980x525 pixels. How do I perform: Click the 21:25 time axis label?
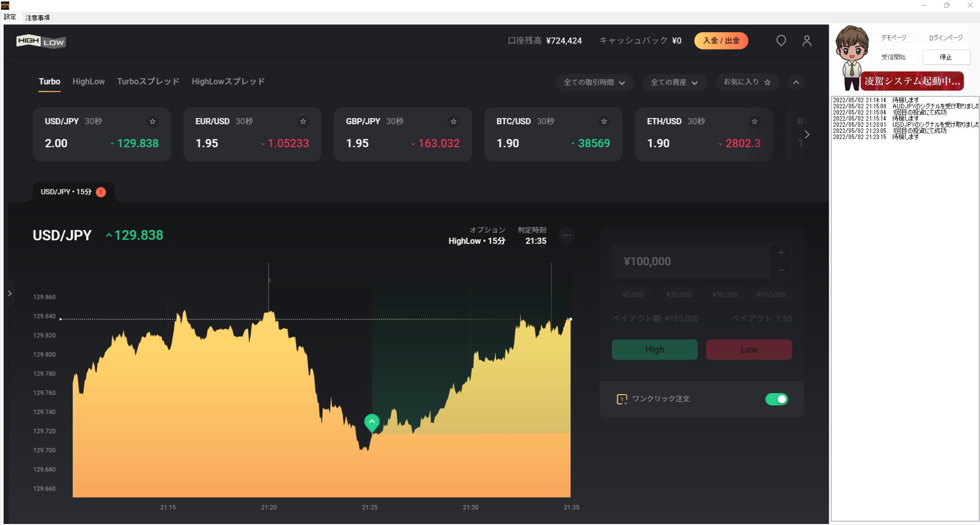pyautogui.click(x=370, y=508)
